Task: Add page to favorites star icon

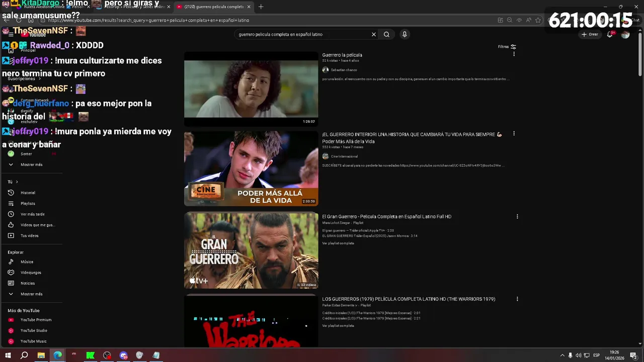Action: click(x=538, y=20)
